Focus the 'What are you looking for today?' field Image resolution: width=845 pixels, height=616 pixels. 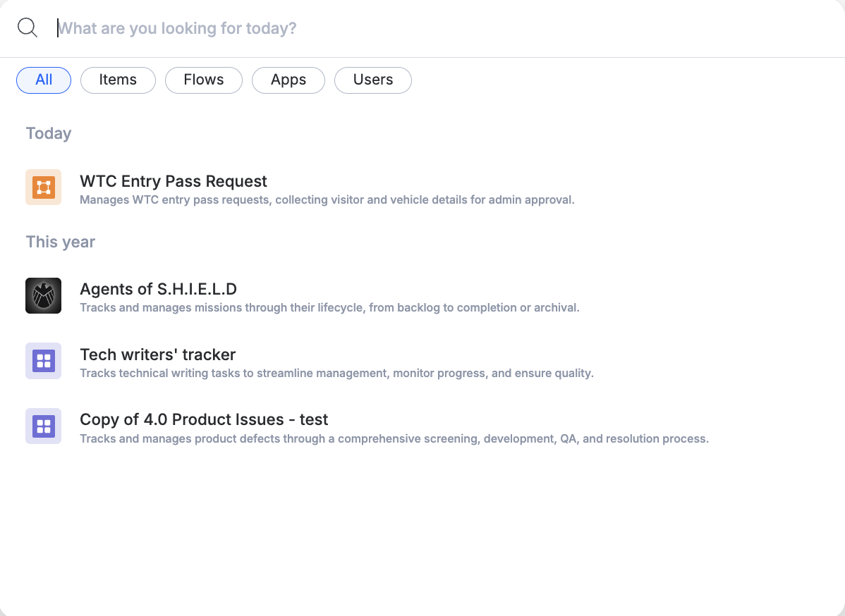click(423, 28)
